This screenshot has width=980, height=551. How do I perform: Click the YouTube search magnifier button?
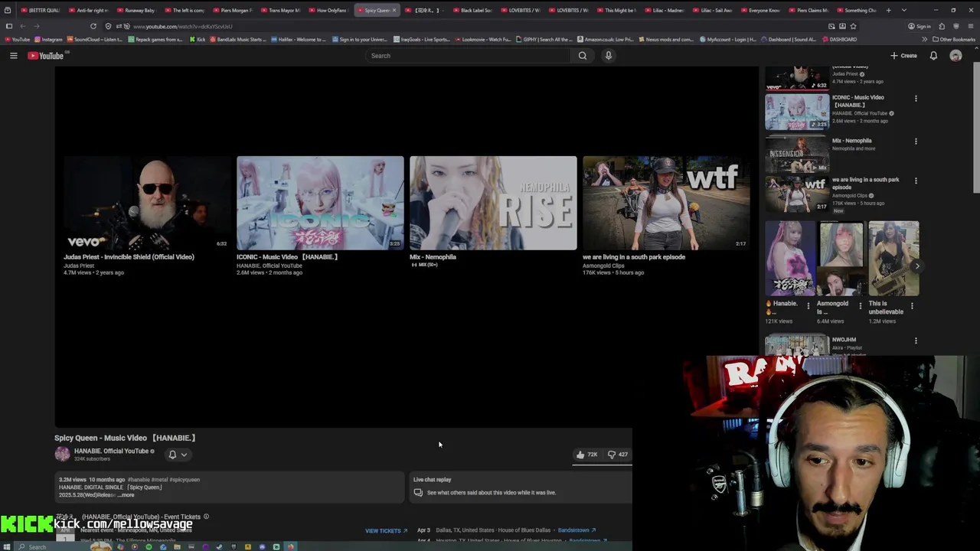coord(583,56)
